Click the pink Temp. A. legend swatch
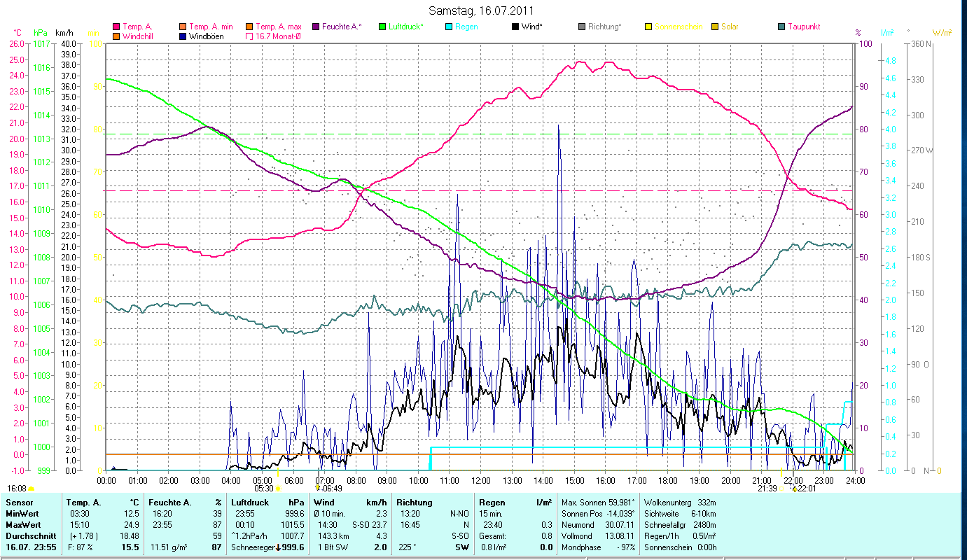The image size is (967, 560). point(116,27)
